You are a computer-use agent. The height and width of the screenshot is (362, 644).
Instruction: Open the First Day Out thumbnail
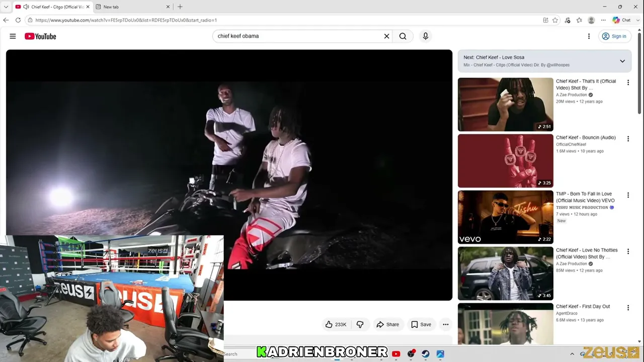pos(505,324)
